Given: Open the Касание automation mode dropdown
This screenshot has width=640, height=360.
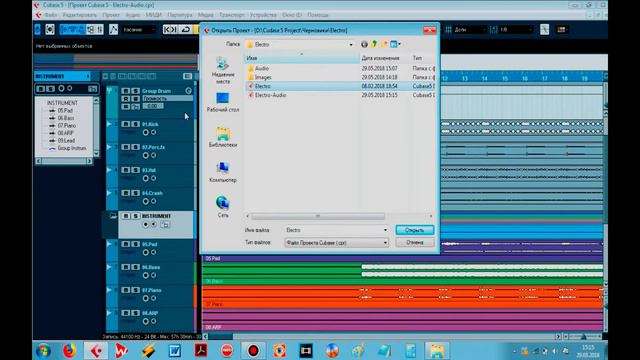Looking at the screenshot, I should [x=139, y=29].
